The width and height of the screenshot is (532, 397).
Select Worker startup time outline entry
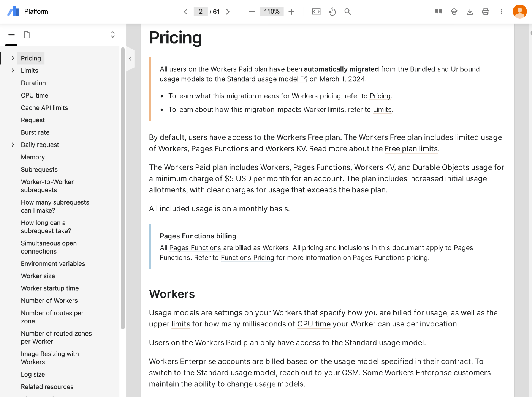(50, 288)
